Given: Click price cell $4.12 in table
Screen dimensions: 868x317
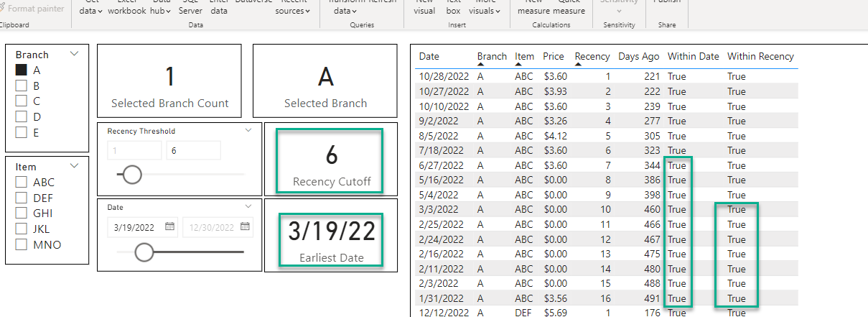Looking at the screenshot, I should pyautogui.click(x=555, y=135).
